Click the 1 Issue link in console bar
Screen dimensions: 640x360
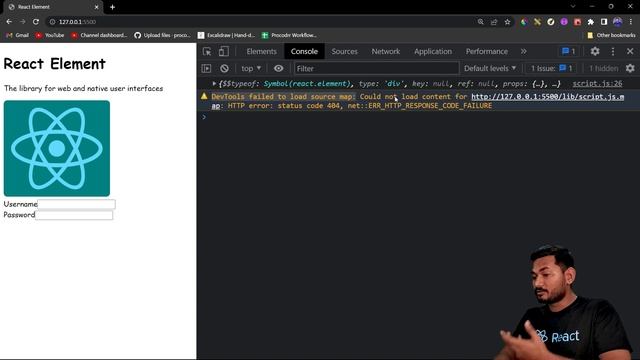pyautogui.click(x=551, y=69)
